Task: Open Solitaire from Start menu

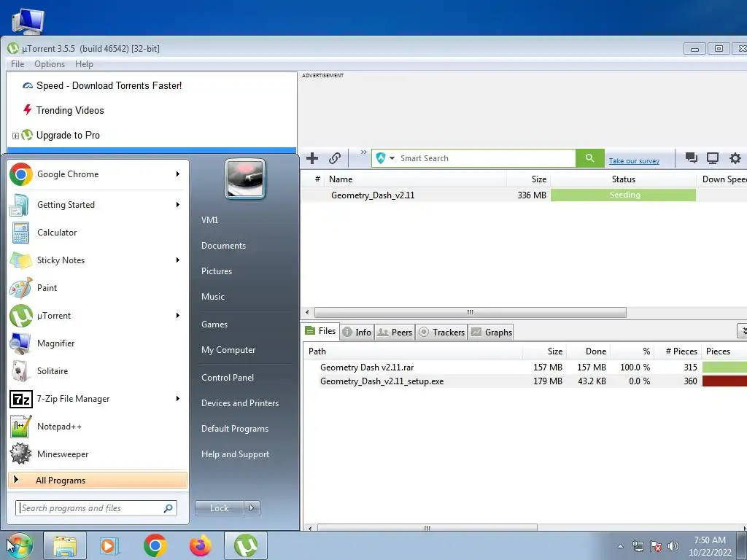Action: [x=97, y=371]
